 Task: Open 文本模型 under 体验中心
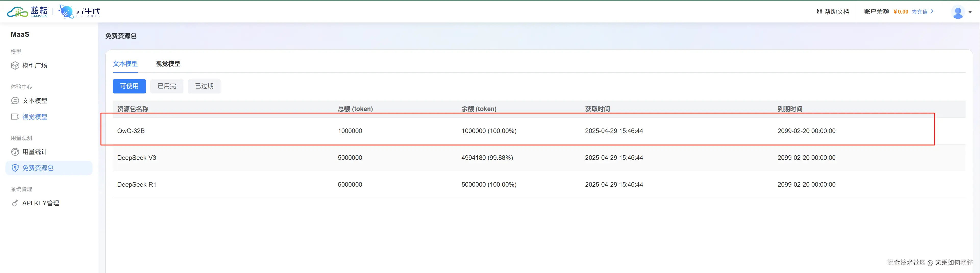[35, 101]
